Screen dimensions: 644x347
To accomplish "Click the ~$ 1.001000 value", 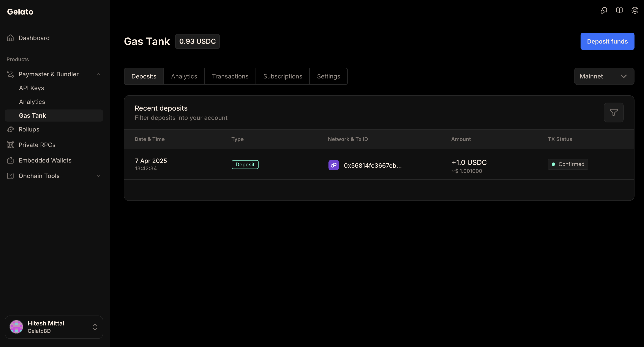I will click(467, 171).
